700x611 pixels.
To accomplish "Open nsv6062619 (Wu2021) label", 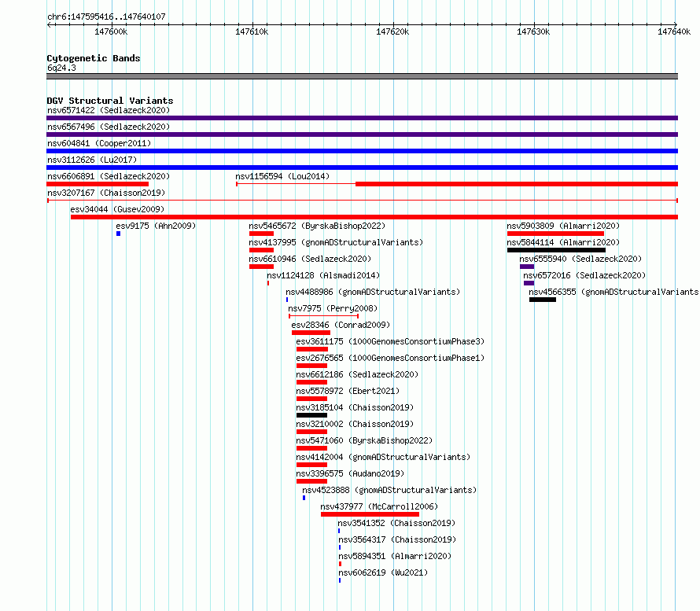I will tap(383, 572).
